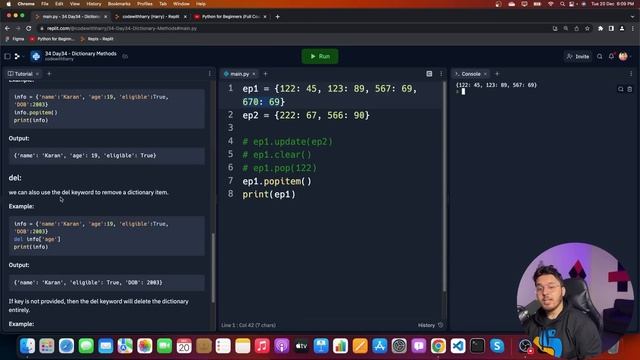Add a new tab beside Console
This screenshot has width=640, height=360.
pyautogui.click(x=497, y=74)
